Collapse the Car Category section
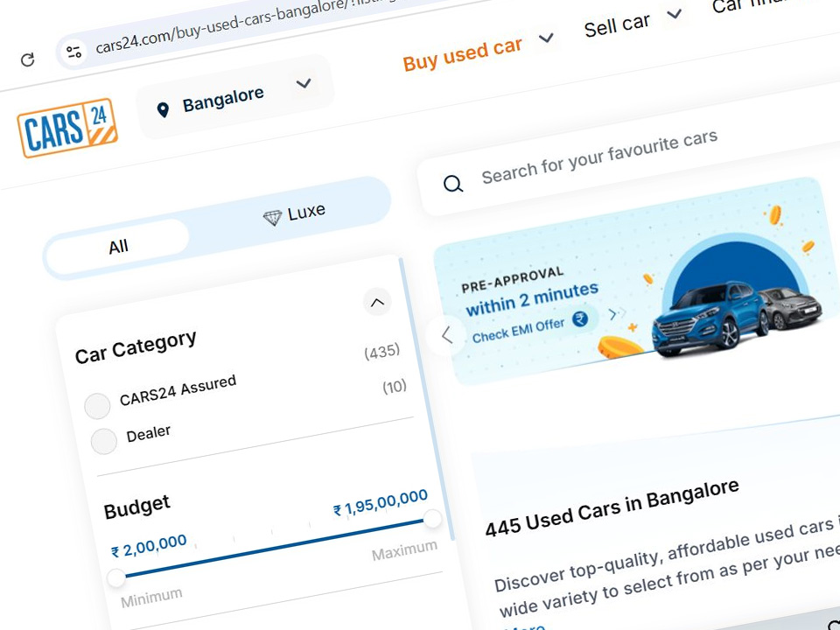The image size is (840, 630). (377, 303)
